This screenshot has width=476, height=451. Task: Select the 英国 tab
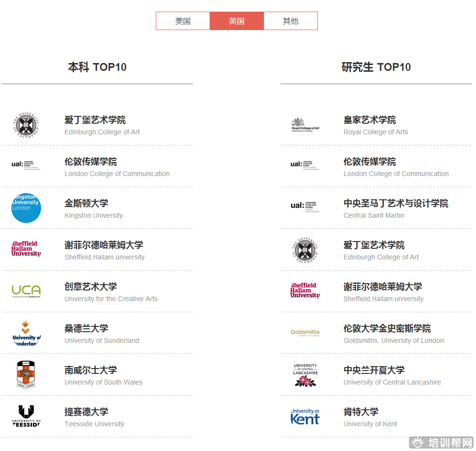tap(237, 21)
